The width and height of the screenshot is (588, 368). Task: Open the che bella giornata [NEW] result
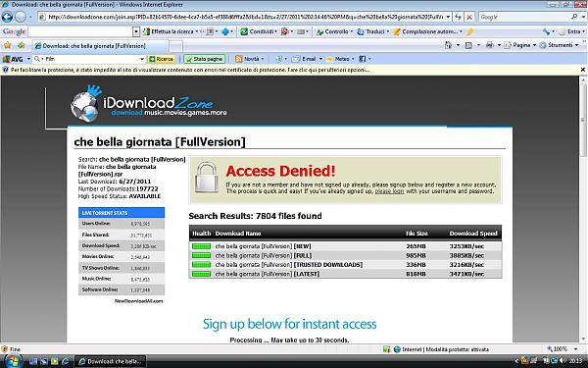[x=263, y=246]
